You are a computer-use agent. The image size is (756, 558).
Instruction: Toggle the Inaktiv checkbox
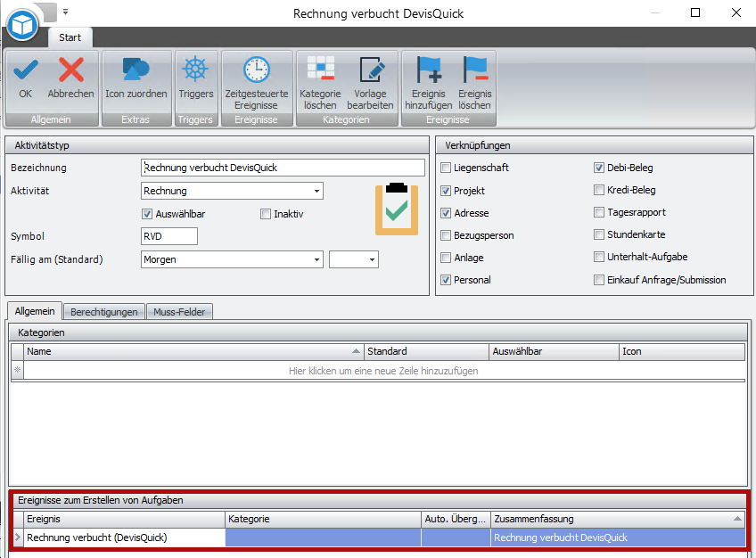tap(266, 214)
